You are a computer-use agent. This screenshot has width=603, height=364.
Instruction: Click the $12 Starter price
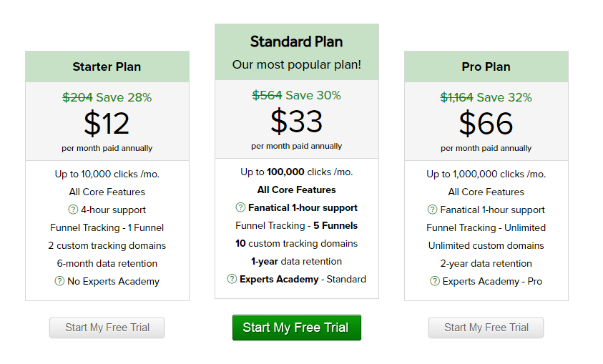pyautogui.click(x=107, y=124)
